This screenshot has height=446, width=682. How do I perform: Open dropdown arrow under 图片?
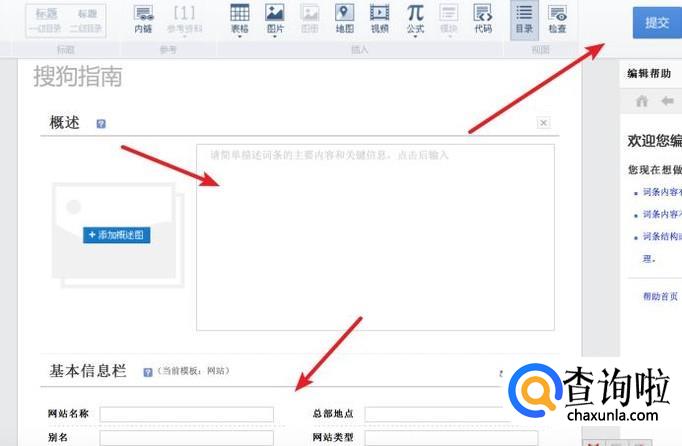click(275, 37)
